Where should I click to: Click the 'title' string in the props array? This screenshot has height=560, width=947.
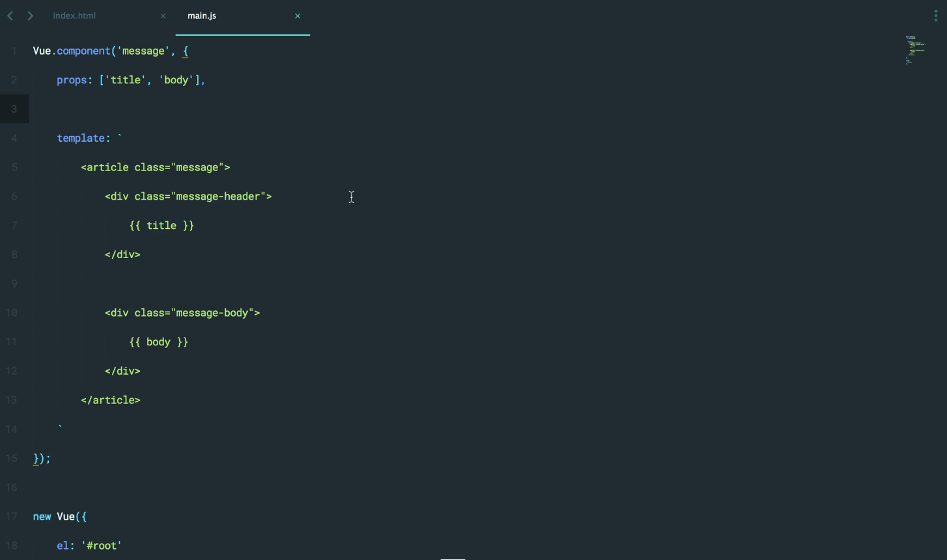pos(126,80)
